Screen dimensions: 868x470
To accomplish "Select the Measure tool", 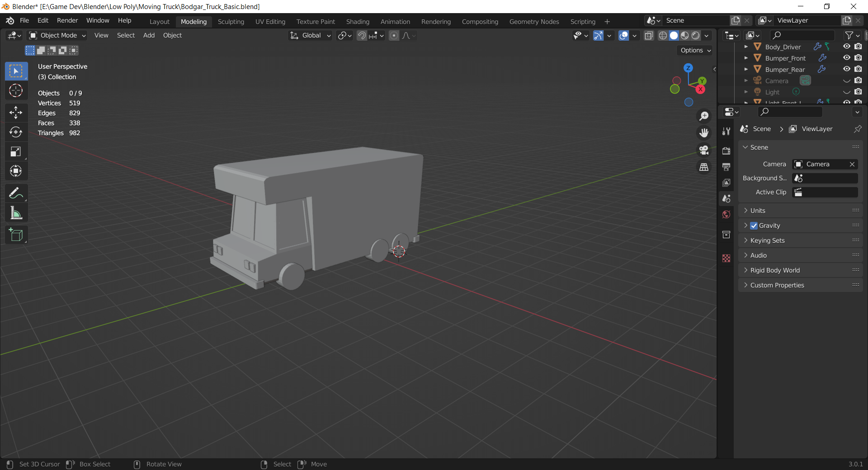I will click(x=16, y=213).
